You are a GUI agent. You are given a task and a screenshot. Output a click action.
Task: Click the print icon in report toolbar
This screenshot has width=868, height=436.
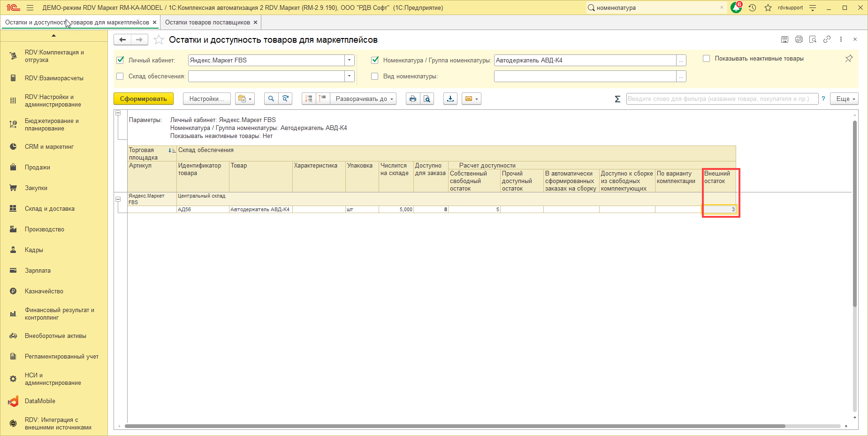pyautogui.click(x=412, y=99)
